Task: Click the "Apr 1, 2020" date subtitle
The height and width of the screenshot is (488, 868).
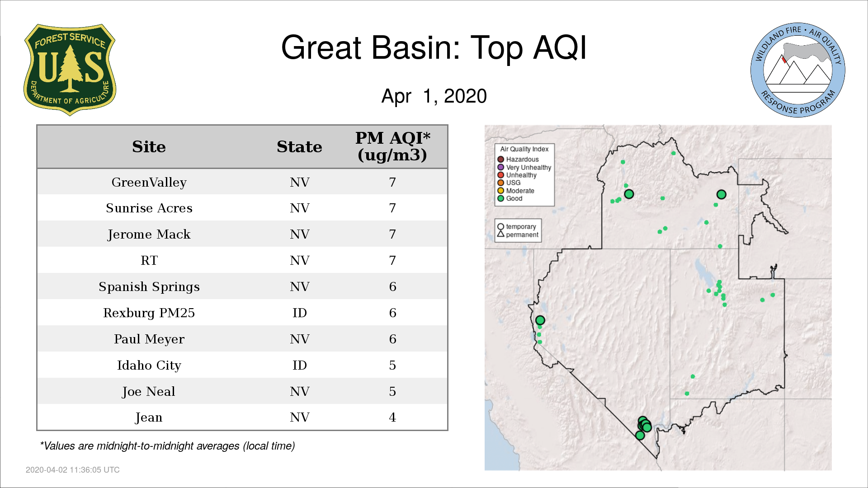Action: point(434,96)
